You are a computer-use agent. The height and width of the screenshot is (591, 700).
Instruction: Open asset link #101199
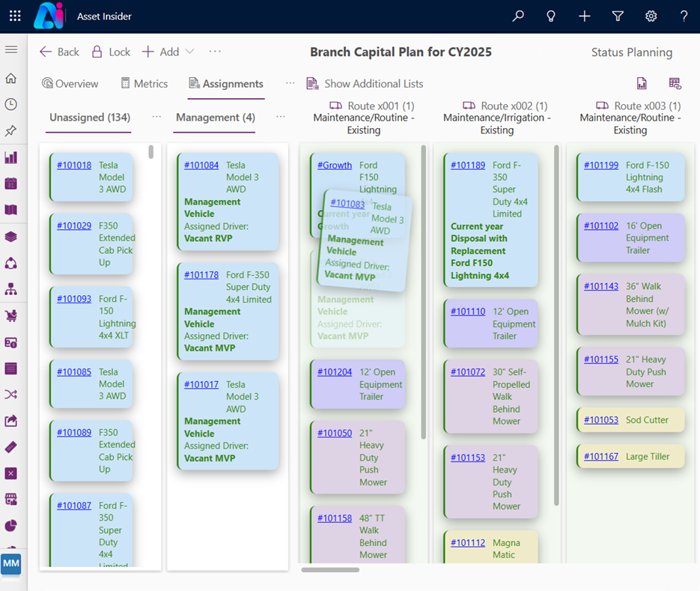(601, 166)
